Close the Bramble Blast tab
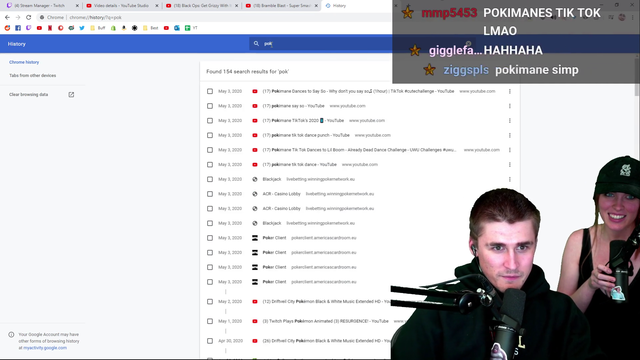The image size is (640, 360). coord(316,6)
